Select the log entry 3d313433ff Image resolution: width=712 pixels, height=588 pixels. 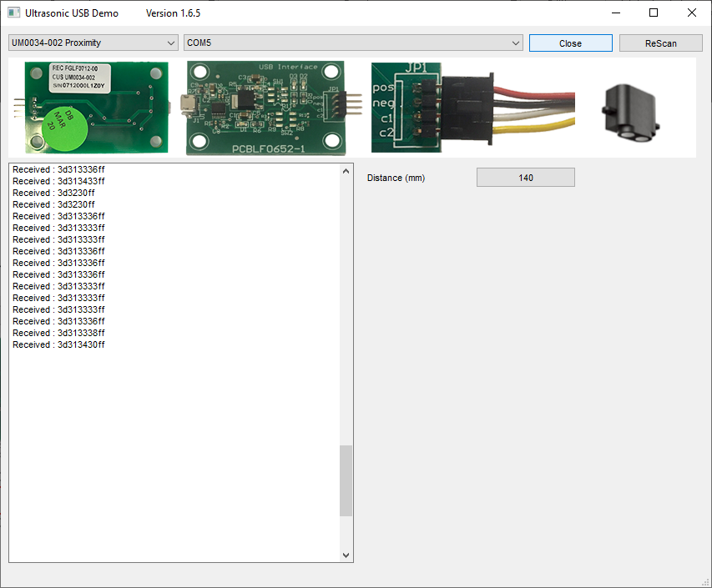[x=59, y=181]
